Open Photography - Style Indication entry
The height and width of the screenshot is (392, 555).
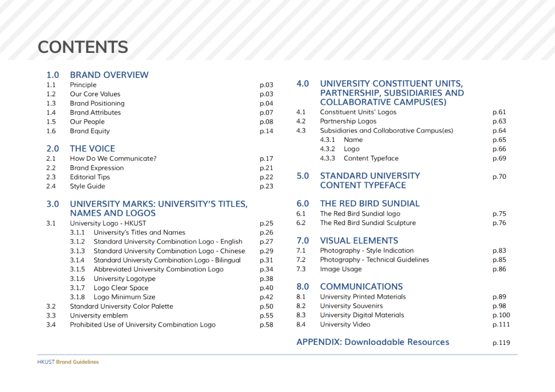pyautogui.click(x=367, y=251)
